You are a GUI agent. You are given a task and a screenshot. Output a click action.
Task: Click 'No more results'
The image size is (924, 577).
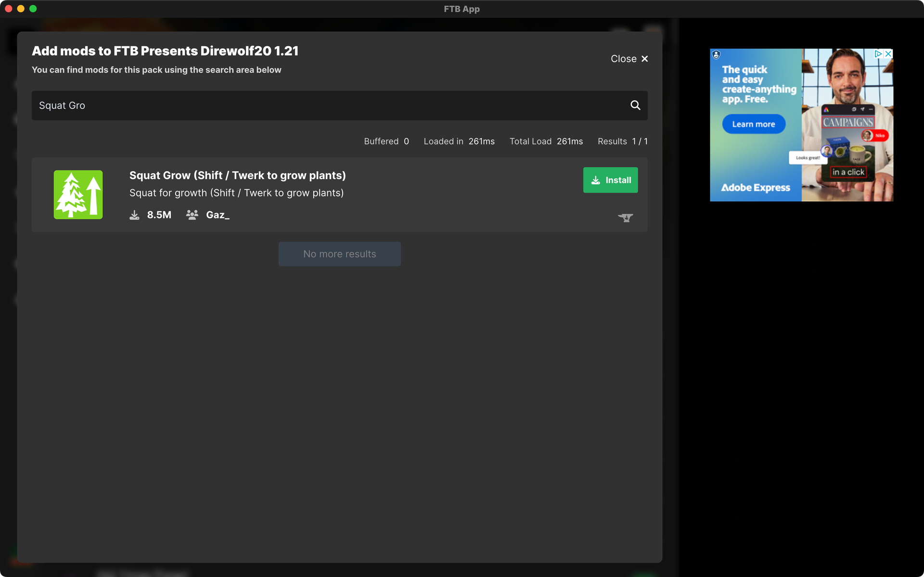click(339, 254)
